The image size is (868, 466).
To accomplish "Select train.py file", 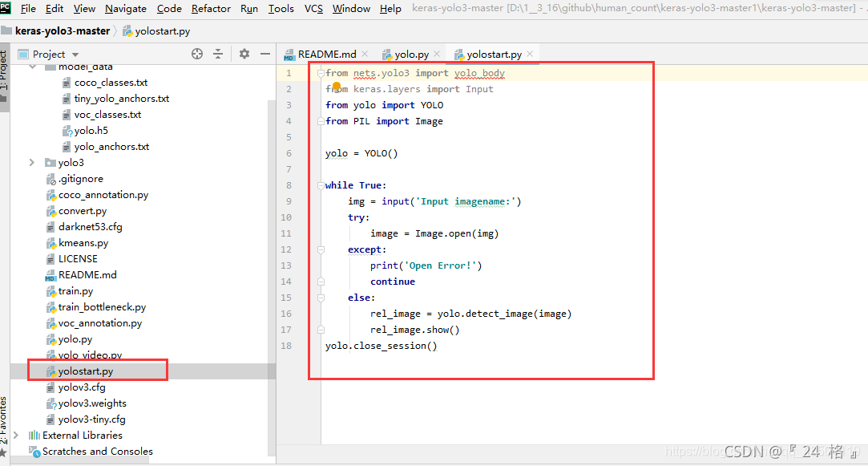I will pyautogui.click(x=75, y=291).
